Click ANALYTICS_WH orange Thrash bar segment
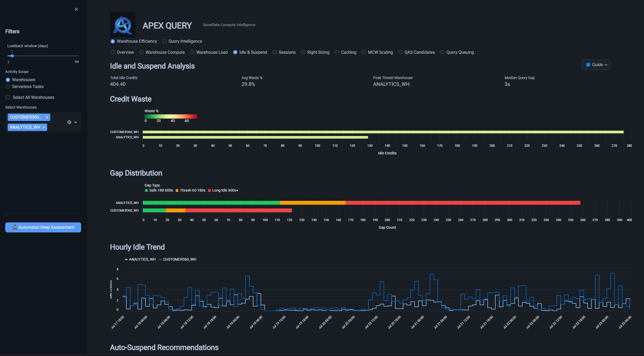The image size is (644, 356). point(312,203)
